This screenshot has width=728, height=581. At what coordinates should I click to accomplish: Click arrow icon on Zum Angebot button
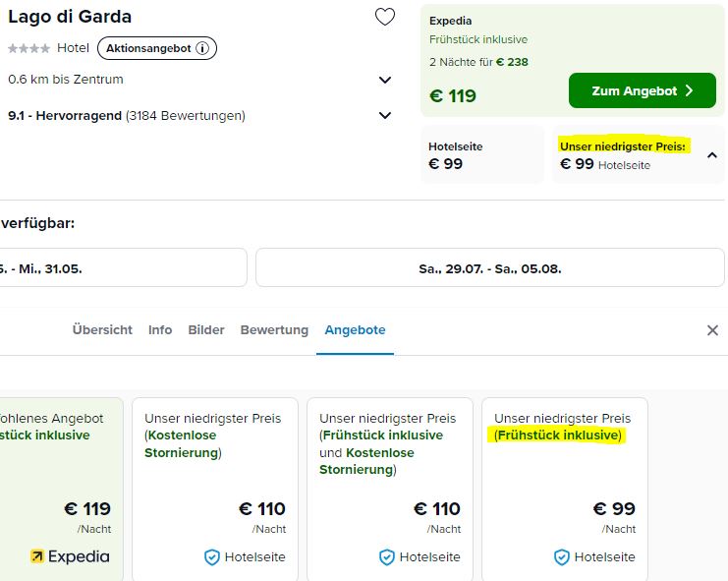[x=689, y=90]
